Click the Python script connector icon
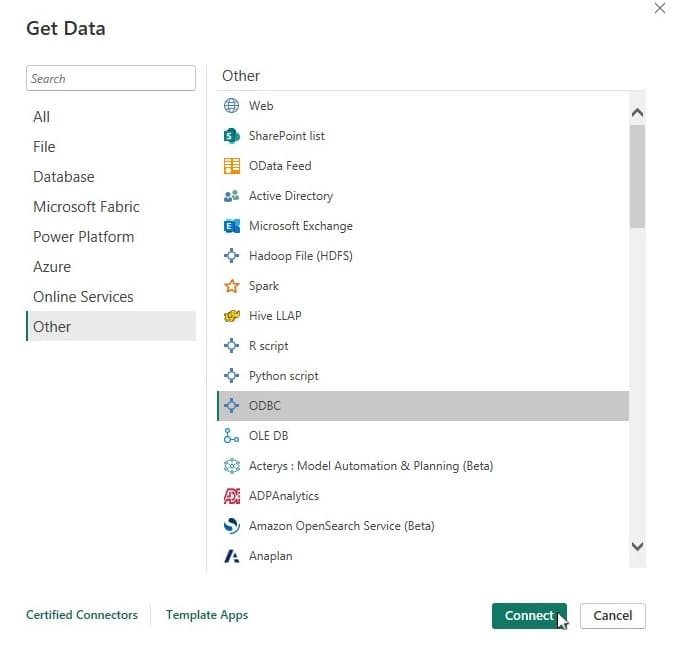 click(231, 376)
